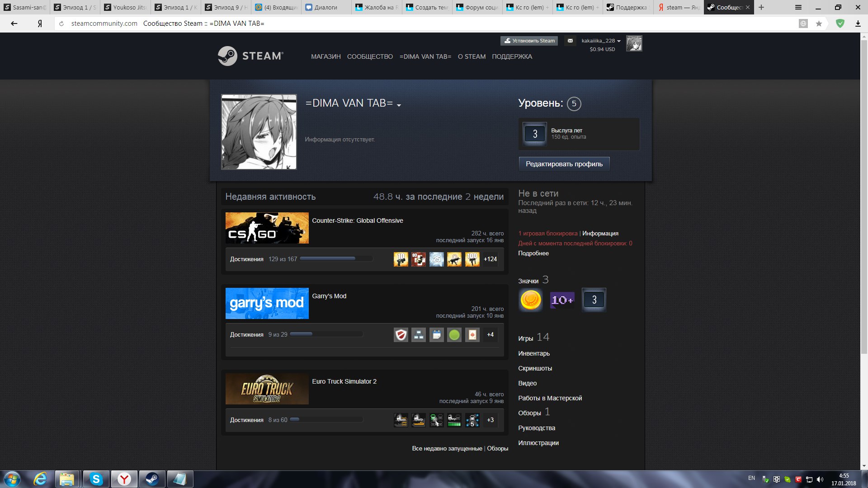Click the volume icon in system tray
868x488 pixels.
(820, 479)
